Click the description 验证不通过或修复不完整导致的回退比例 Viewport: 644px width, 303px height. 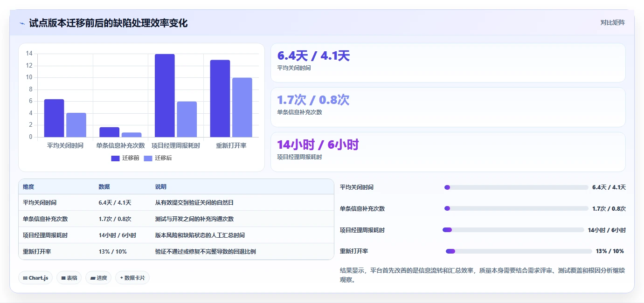pyautogui.click(x=205, y=252)
